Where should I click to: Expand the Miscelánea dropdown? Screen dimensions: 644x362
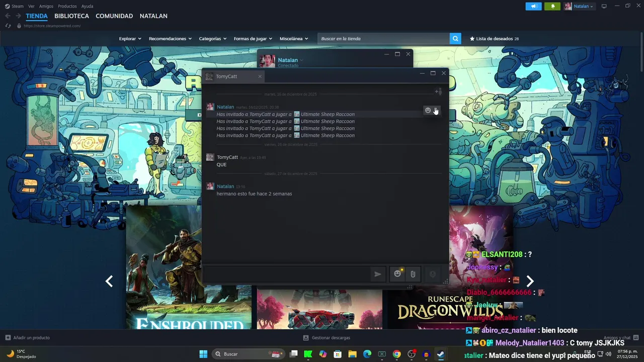[x=294, y=39]
